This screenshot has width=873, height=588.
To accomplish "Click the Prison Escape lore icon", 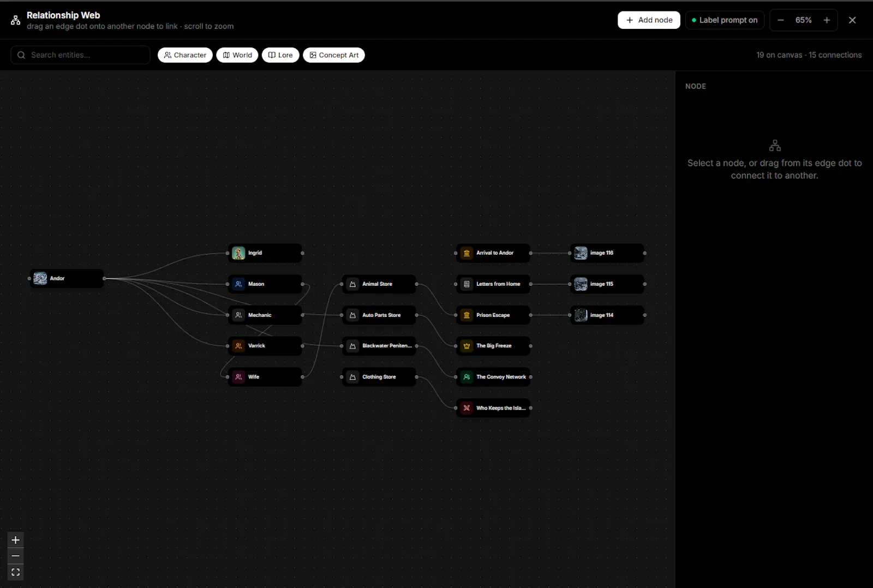I will coord(467,315).
